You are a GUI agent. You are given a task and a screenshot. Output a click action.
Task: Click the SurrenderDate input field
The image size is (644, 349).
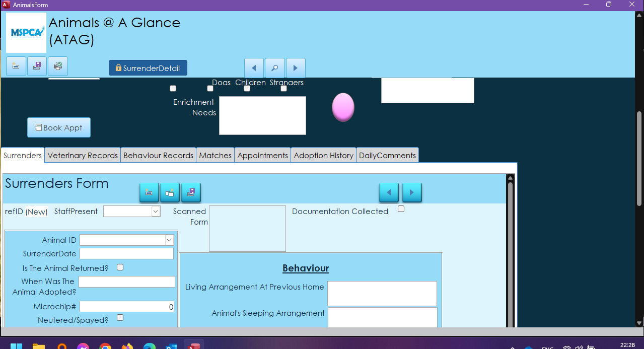click(126, 254)
